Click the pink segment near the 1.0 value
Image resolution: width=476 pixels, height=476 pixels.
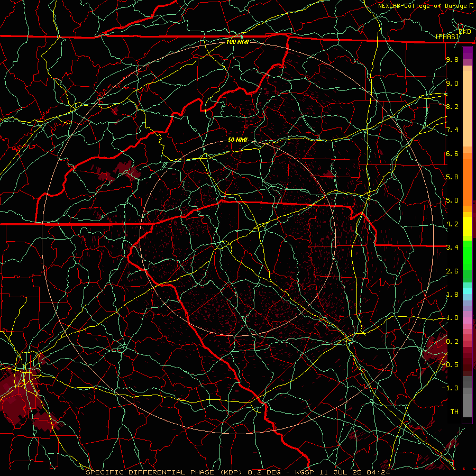467,321
